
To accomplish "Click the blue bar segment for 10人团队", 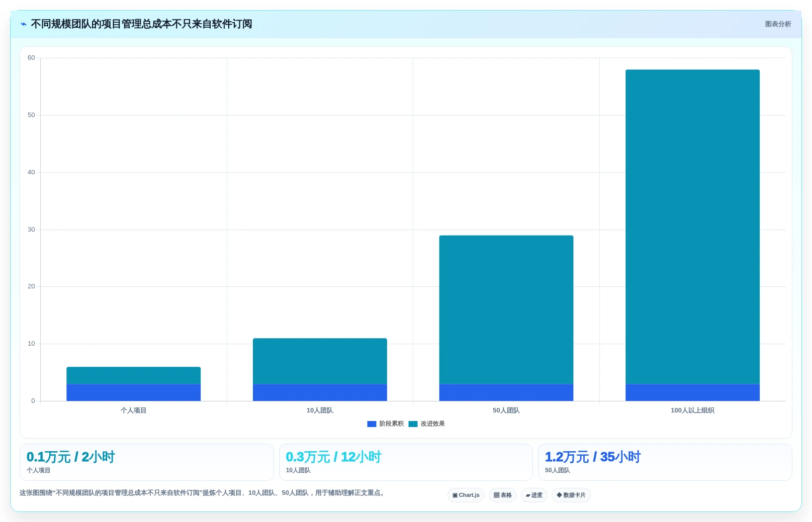I will 320,392.
